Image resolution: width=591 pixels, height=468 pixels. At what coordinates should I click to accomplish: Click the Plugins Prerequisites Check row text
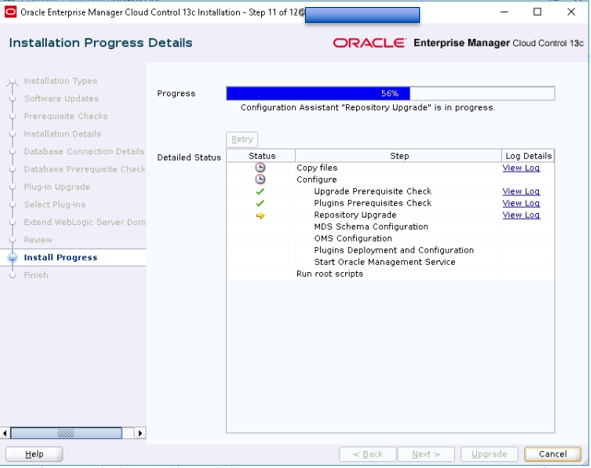point(372,203)
